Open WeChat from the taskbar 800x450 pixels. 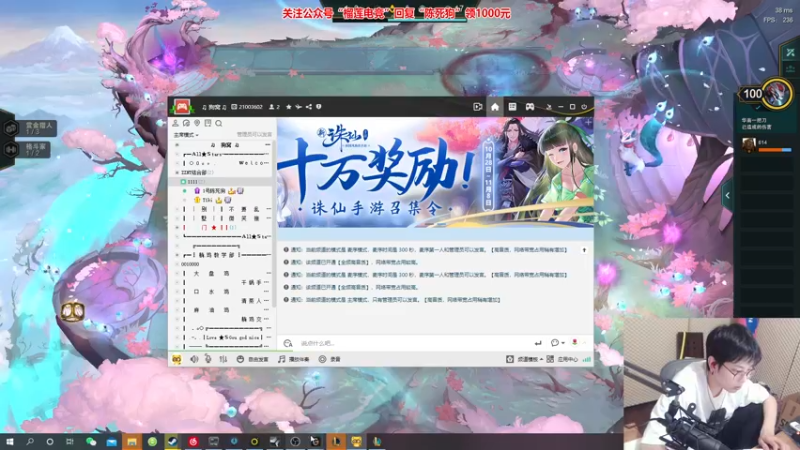click(x=91, y=441)
